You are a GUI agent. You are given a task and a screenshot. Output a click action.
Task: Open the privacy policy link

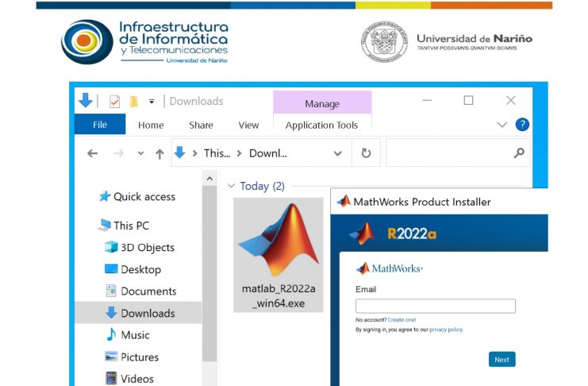tap(446, 330)
